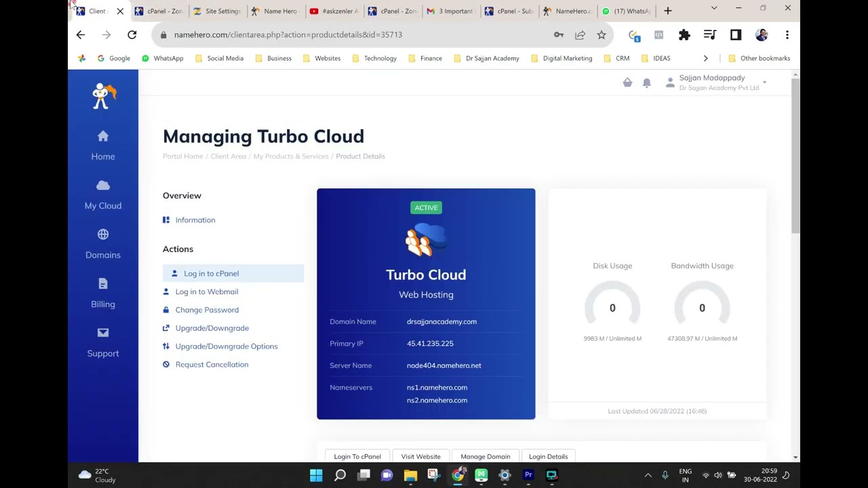The width and height of the screenshot is (868, 488).
Task: Open File Explorer from taskbar
Action: (x=410, y=475)
